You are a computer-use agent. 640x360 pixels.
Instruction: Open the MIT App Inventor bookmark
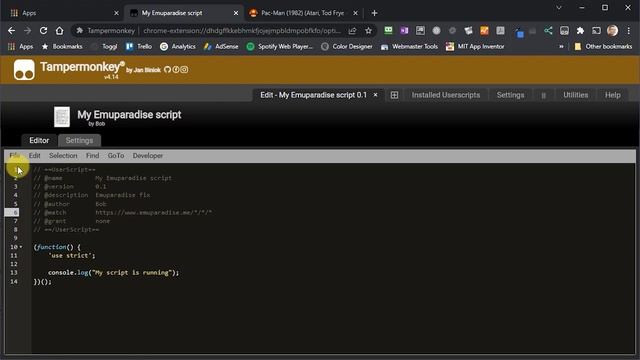pos(475,47)
